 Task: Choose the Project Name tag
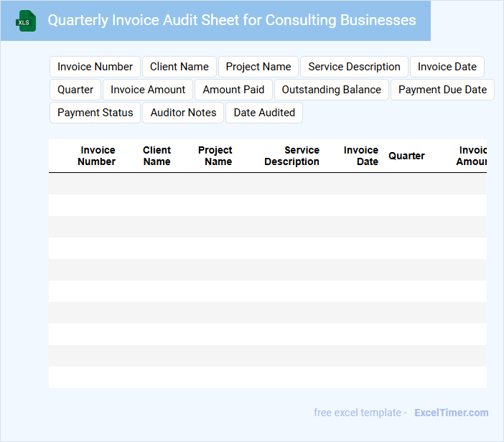tap(258, 67)
